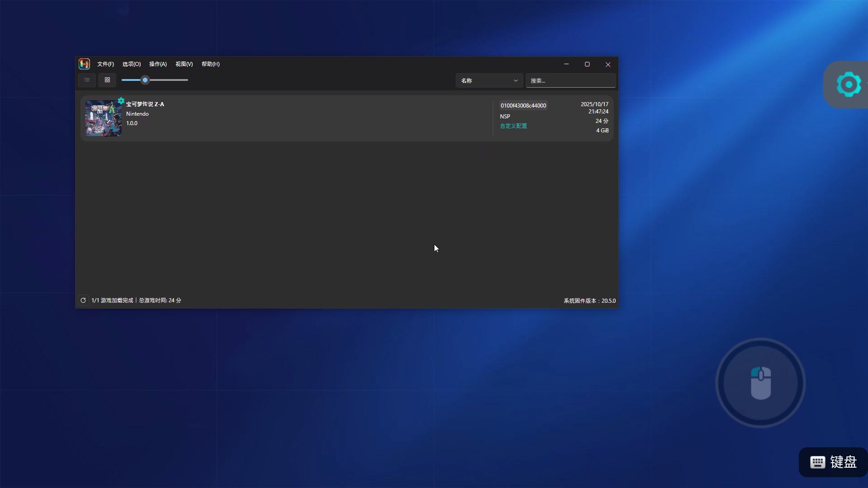This screenshot has height=488, width=868.
Task: Click the icon size slider handle
Action: 145,80
